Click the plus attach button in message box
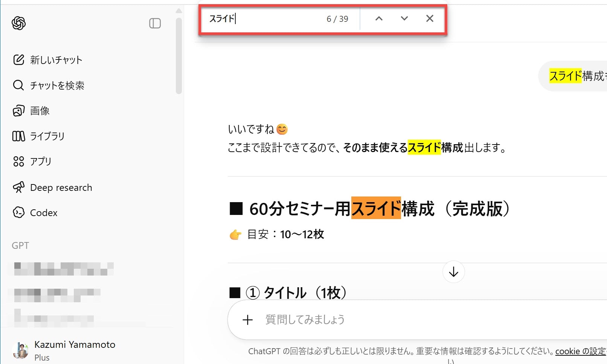Screen dimensions: 607x364 [247, 320]
